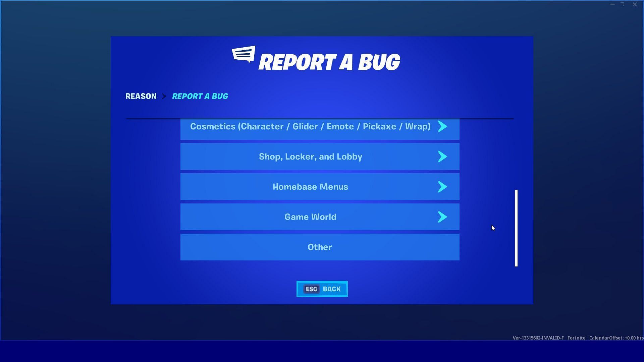Select Cosmetics Character Glider Emote category
Image resolution: width=644 pixels, height=362 pixels.
[320, 126]
